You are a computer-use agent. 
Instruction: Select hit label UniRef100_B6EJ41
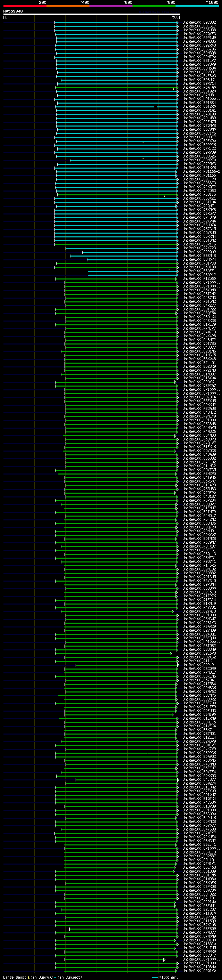click(x=199, y=844)
